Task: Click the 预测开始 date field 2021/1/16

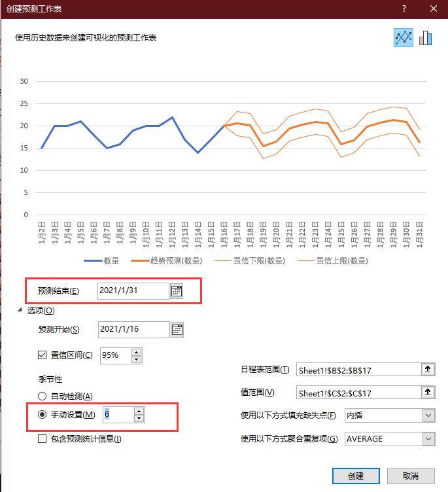Action: (x=133, y=330)
